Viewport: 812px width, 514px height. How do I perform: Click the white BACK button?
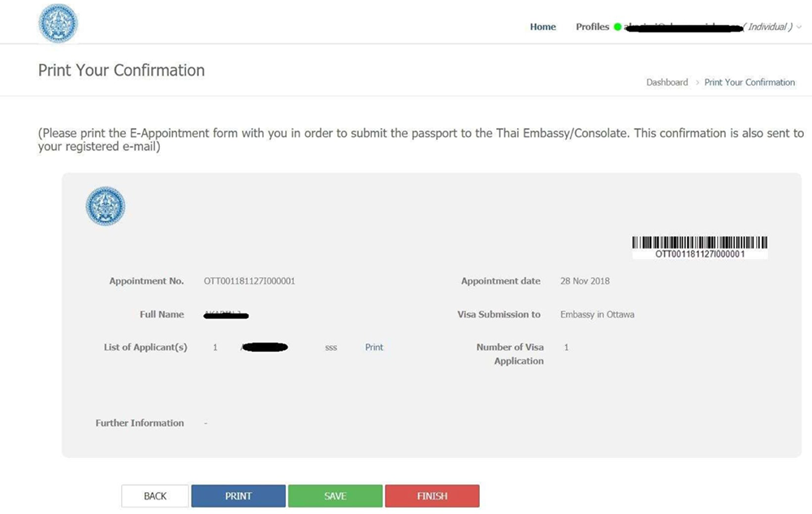pyautogui.click(x=155, y=496)
